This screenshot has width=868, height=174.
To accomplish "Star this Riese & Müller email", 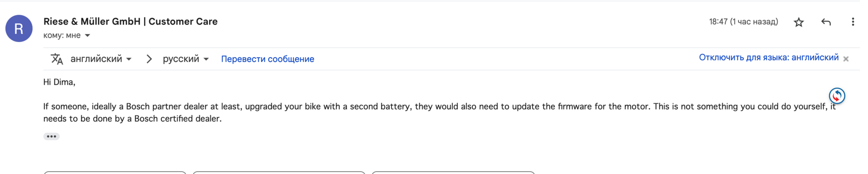I will pyautogui.click(x=799, y=22).
